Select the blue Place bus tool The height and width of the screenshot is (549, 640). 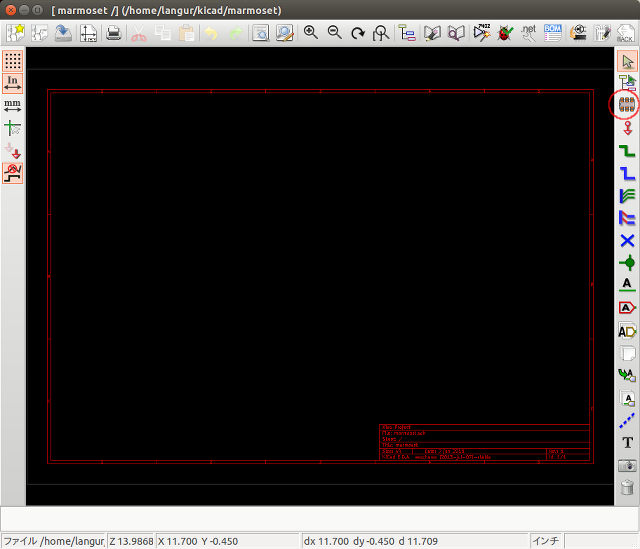(627, 173)
